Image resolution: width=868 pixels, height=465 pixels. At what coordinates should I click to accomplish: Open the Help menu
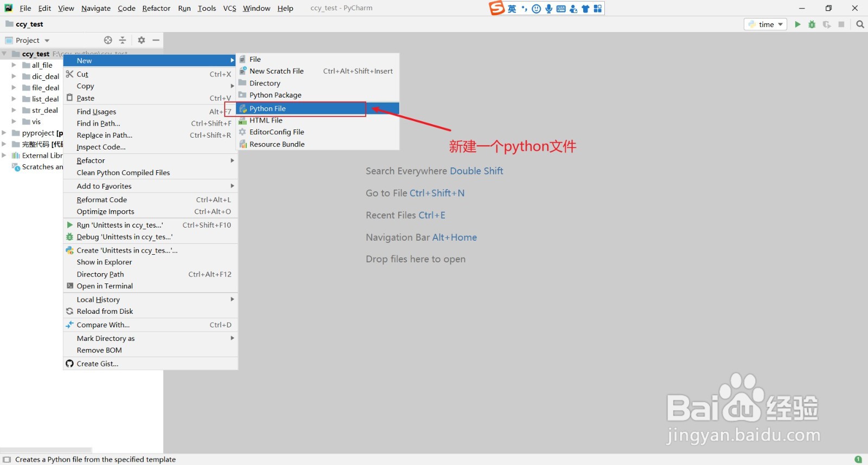[x=285, y=8]
